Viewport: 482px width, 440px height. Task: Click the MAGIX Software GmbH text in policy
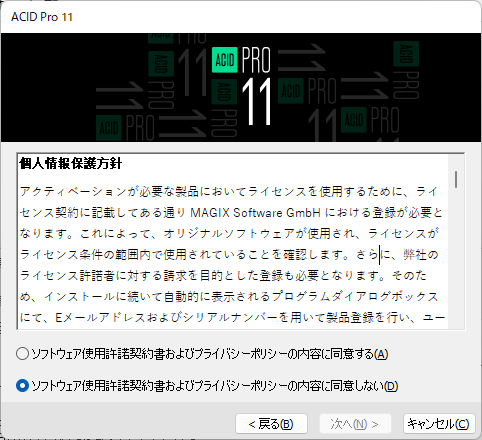pos(255,212)
